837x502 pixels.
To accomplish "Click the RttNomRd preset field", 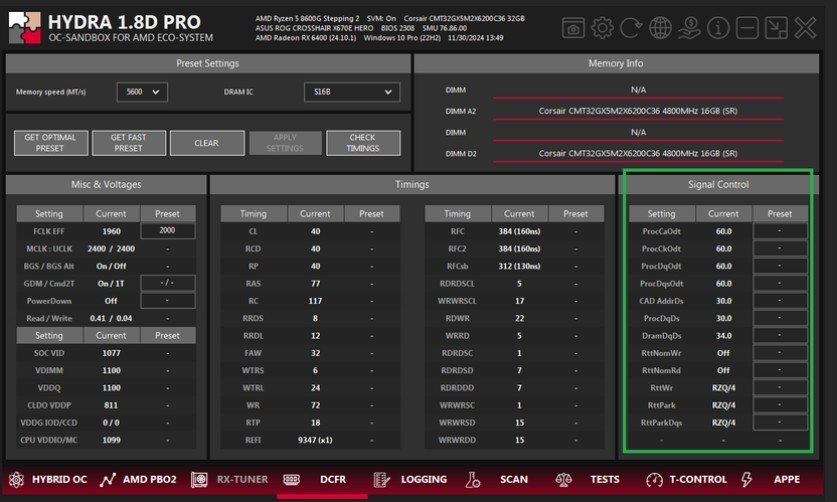I will click(780, 370).
